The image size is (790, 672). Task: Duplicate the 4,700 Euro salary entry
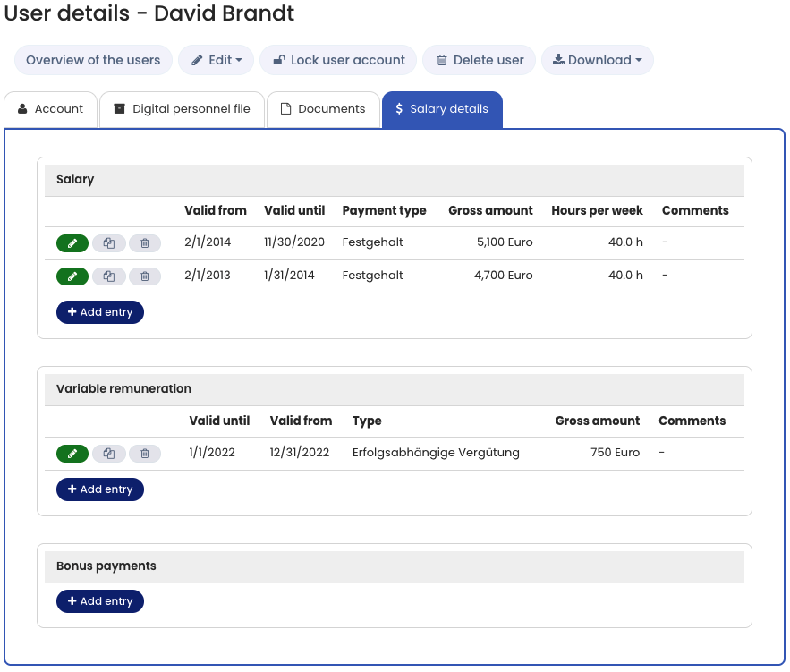pos(109,276)
